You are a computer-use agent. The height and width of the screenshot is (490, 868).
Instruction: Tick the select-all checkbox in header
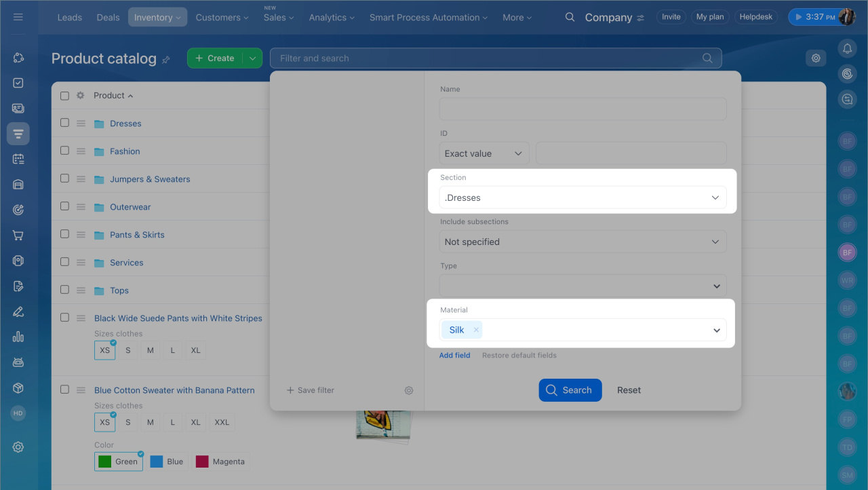click(x=64, y=96)
